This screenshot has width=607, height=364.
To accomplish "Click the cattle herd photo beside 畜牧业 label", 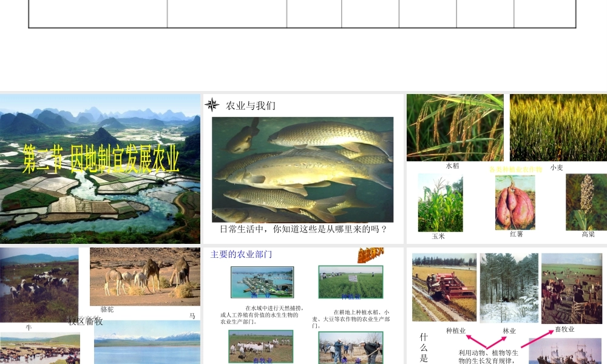I will (x=572, y=289).
